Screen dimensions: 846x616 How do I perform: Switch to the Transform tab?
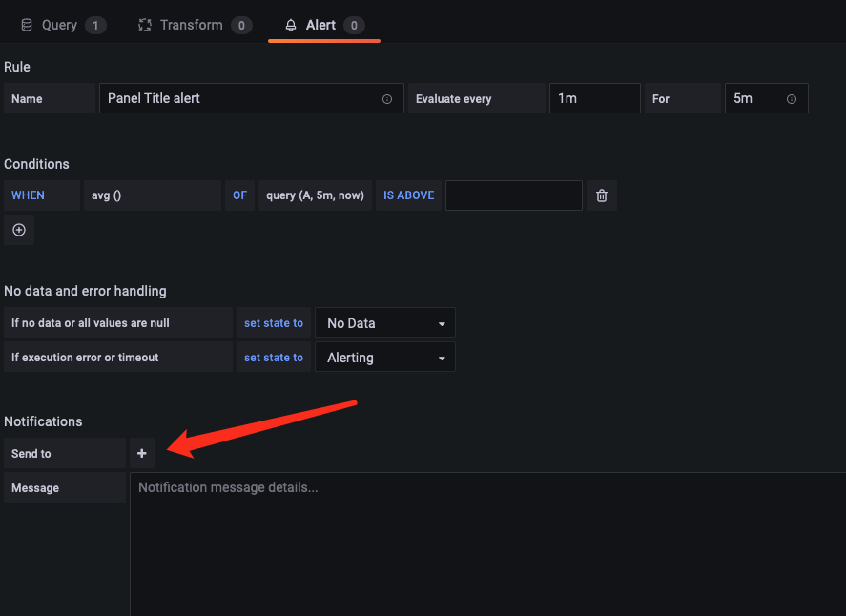click(191, 26)
